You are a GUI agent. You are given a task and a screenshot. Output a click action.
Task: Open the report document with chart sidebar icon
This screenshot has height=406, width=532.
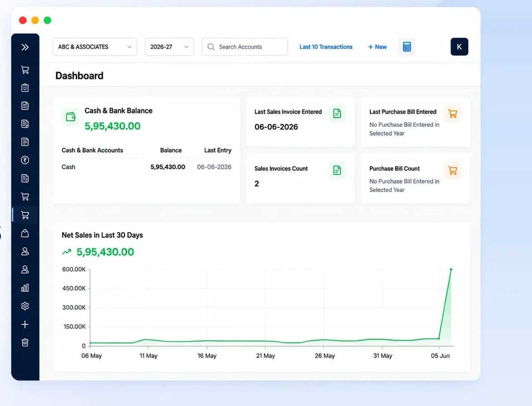click(25, 178)
